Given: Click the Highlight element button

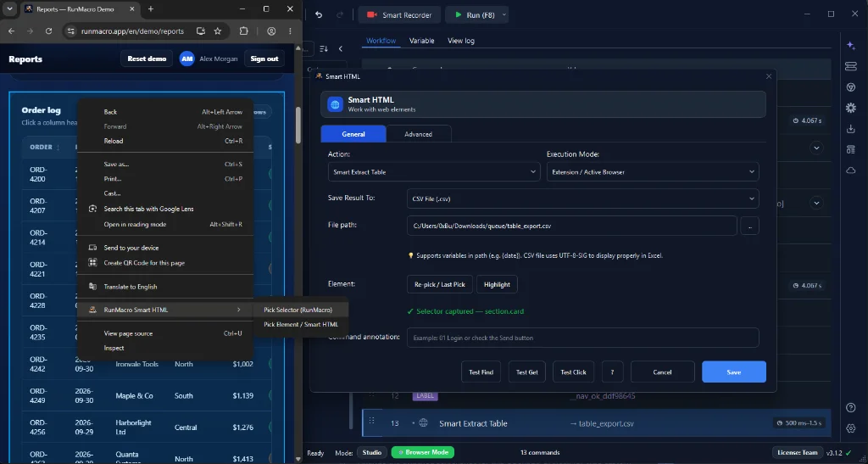Looking at the screenshot, I should pos(497,284).
